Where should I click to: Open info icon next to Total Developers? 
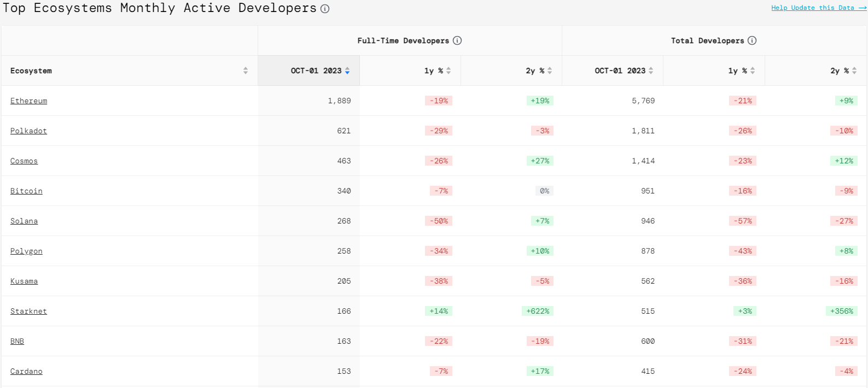click(752, 40)
